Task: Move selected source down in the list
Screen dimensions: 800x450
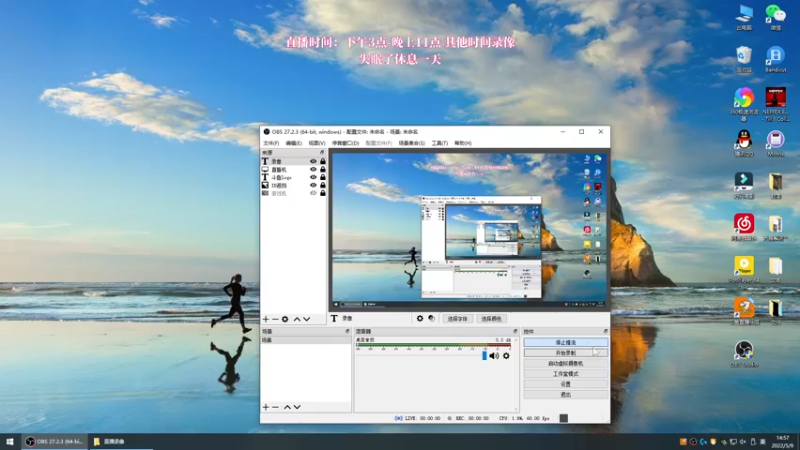Action: (307, 319)
